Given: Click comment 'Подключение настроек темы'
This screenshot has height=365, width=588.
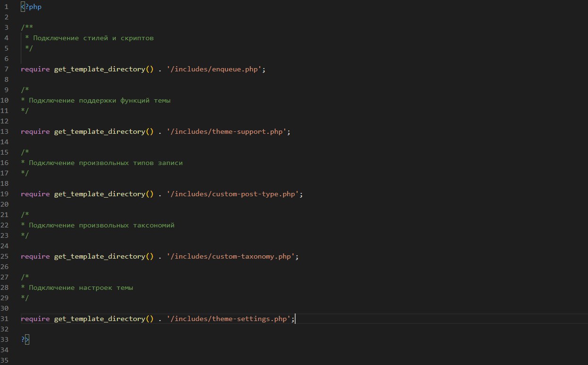Looking at the screenshot, I should click(81, 288).
